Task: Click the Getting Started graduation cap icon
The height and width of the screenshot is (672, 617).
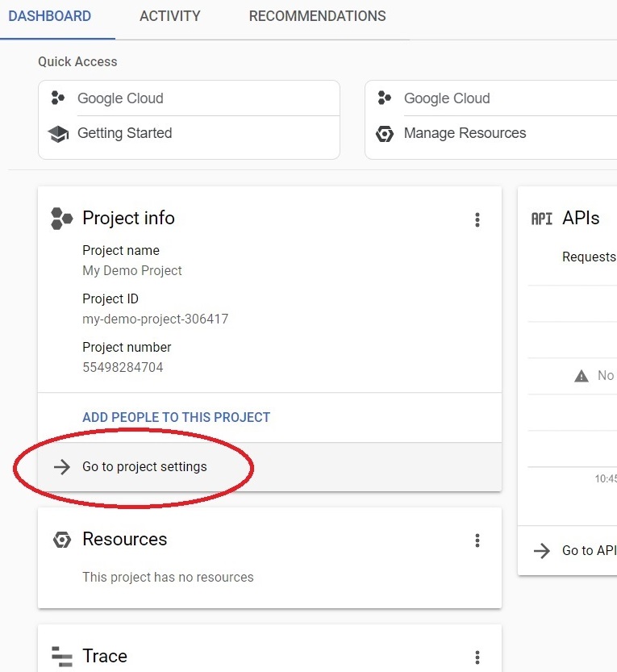Action: (x=58, y=134)
